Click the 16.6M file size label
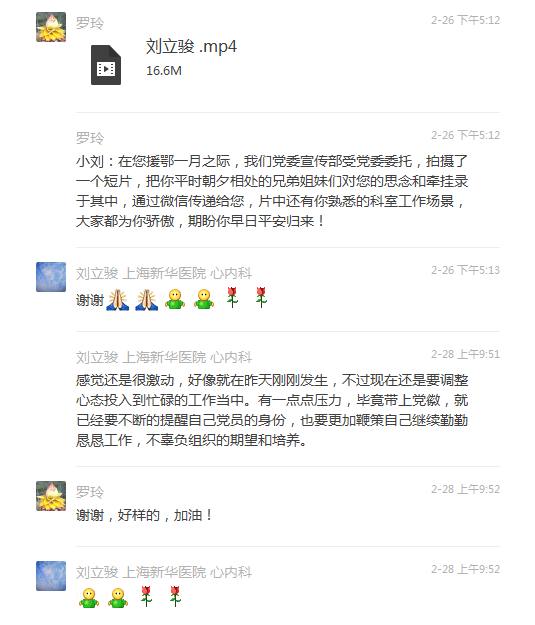535x625 pixels. point(164,71)
